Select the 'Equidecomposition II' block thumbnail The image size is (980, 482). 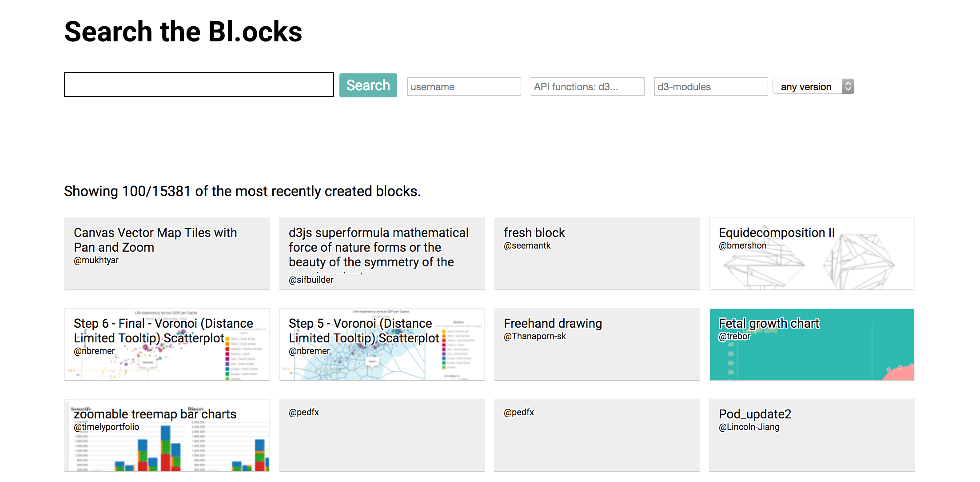tap(812, 253)
